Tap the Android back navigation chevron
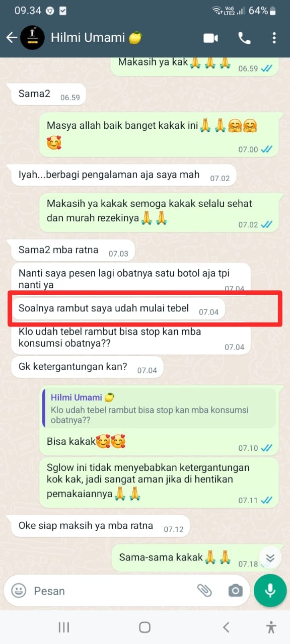The width and height of the screenshot is (290, 644). 226,627
